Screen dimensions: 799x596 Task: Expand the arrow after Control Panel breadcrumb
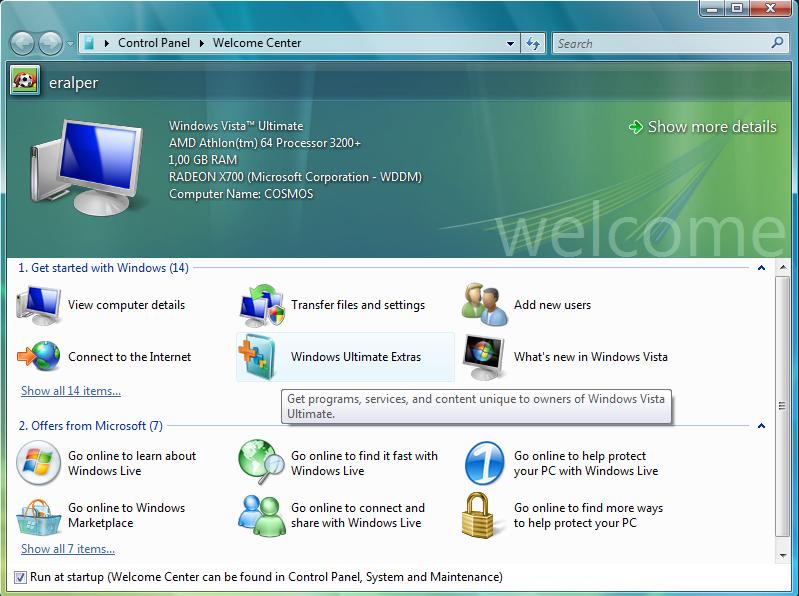[x=202, y=43]
